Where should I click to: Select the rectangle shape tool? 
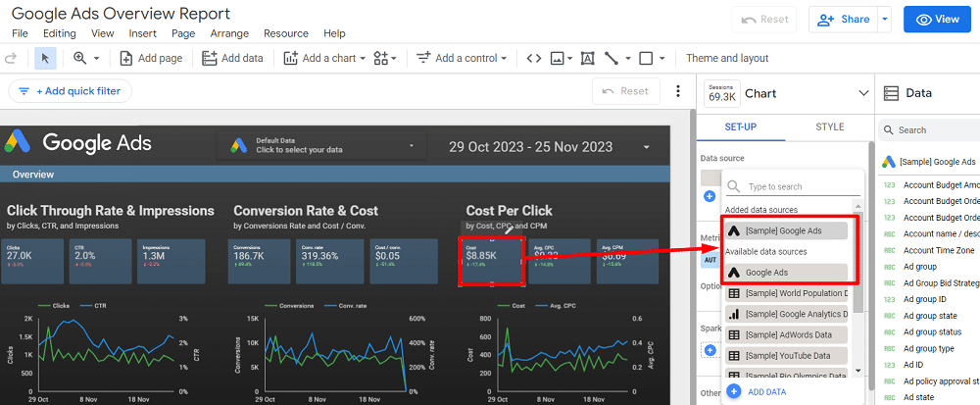pos(646,58)
